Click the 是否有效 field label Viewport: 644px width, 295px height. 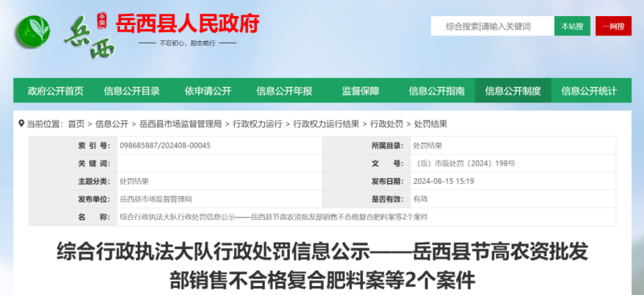coord(388,199)
